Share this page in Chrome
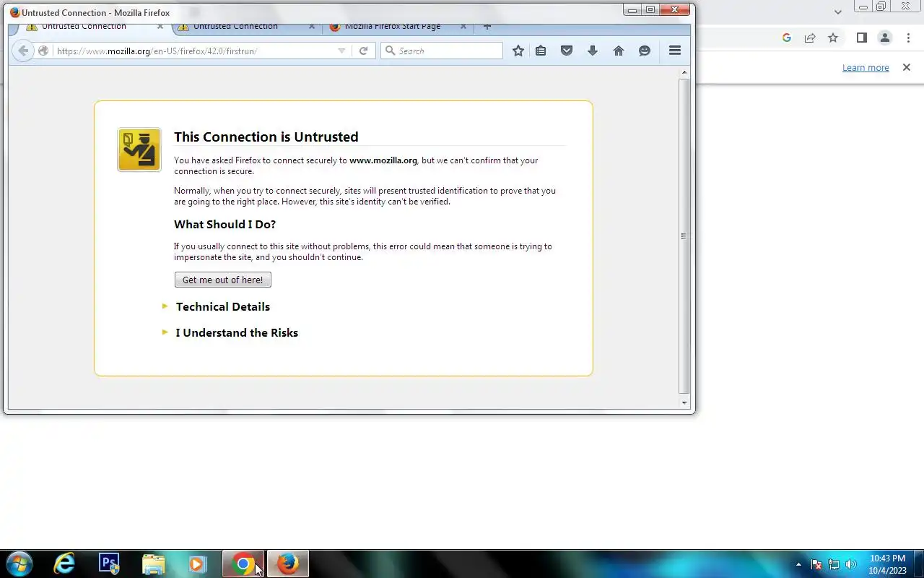This screenshot has height=578, width=924. [810, 38]
